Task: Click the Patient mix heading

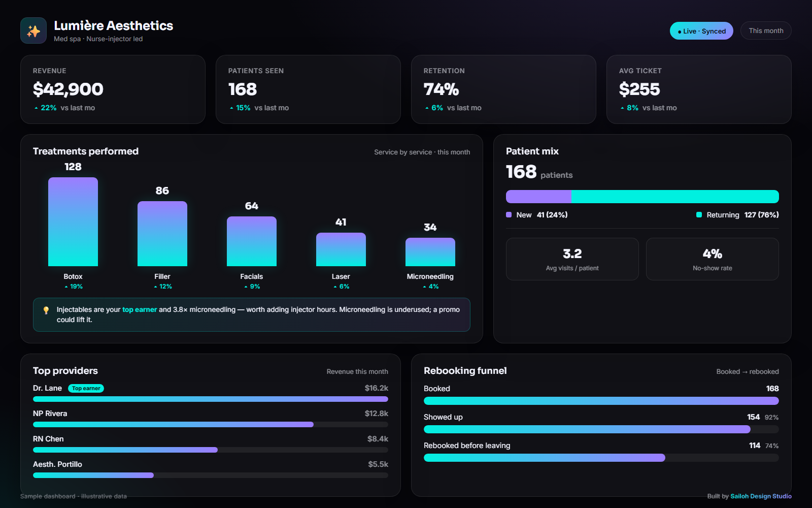Action: pos(532,151)
